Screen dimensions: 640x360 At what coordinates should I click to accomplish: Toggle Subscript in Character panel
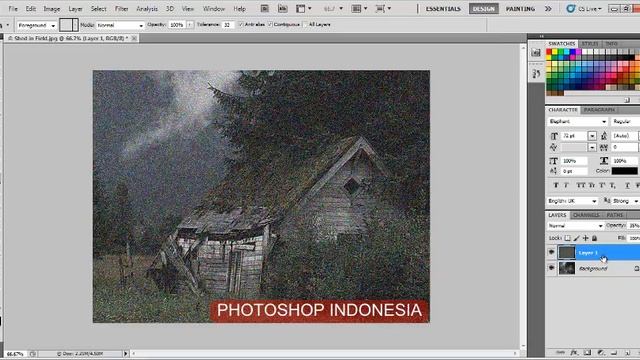coord(613,185)
